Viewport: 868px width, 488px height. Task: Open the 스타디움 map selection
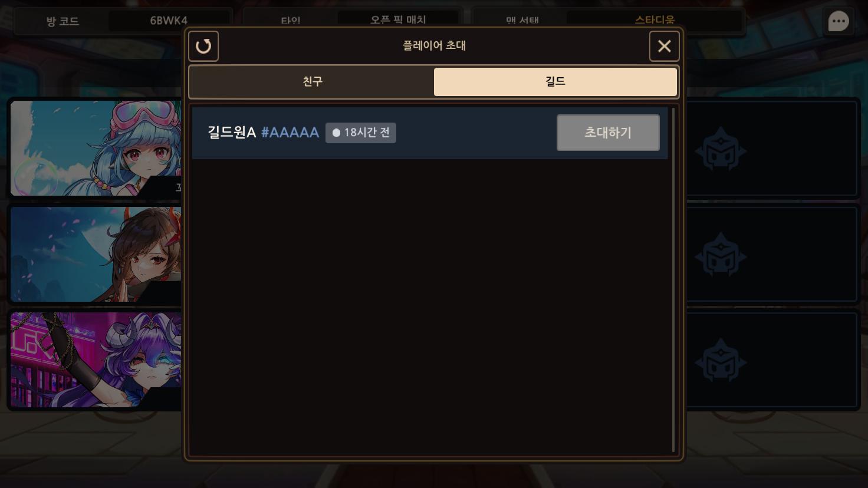coord(655,19)
